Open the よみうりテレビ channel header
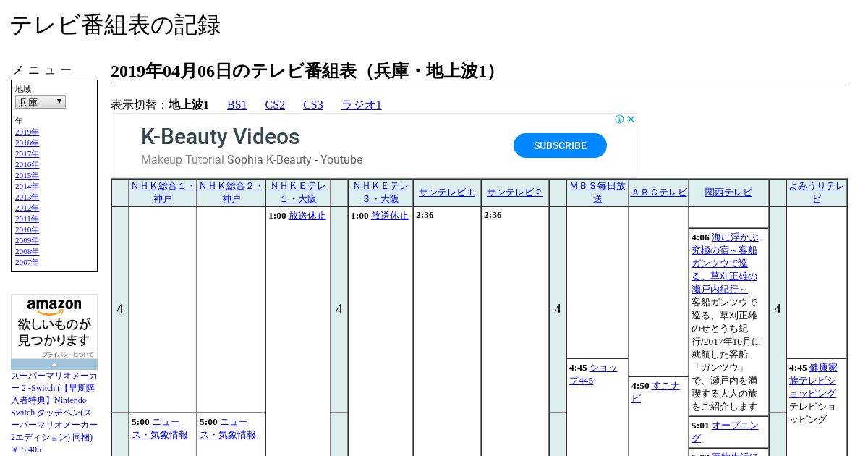This screenshot has height=456, width=868. 817,193
